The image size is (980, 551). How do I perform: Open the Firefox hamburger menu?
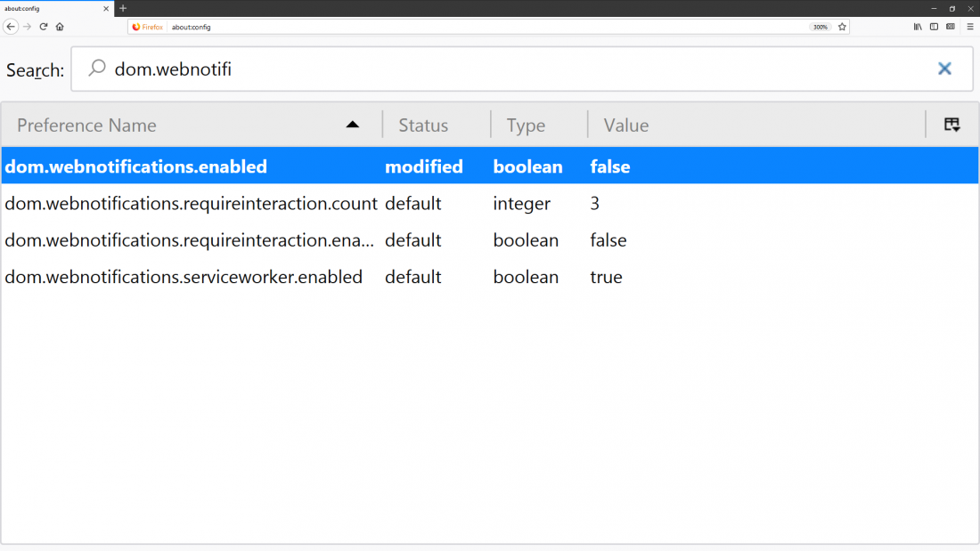coord(970,27)
